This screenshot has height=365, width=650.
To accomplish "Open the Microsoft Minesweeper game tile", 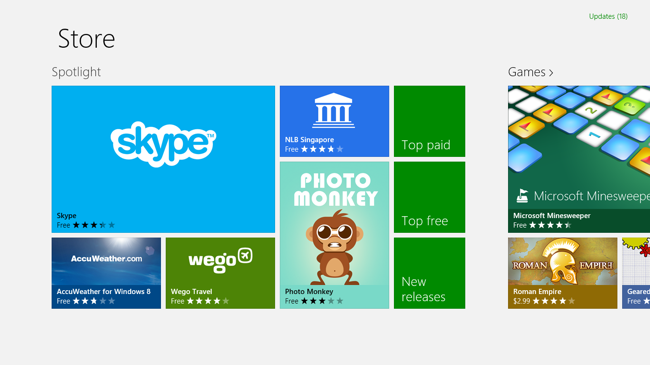I will [x=579, y=159].
